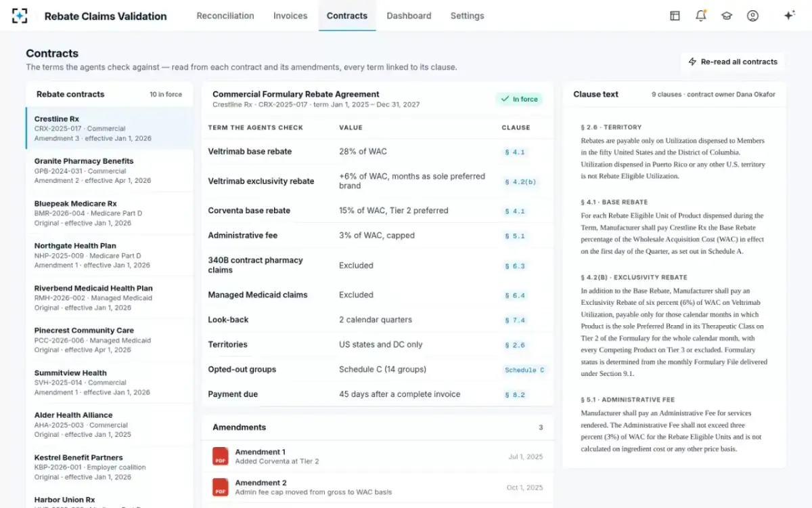
Task: Click the § 4.2(B) Exclusivity Rebate heading
Action: coord(634,277)
